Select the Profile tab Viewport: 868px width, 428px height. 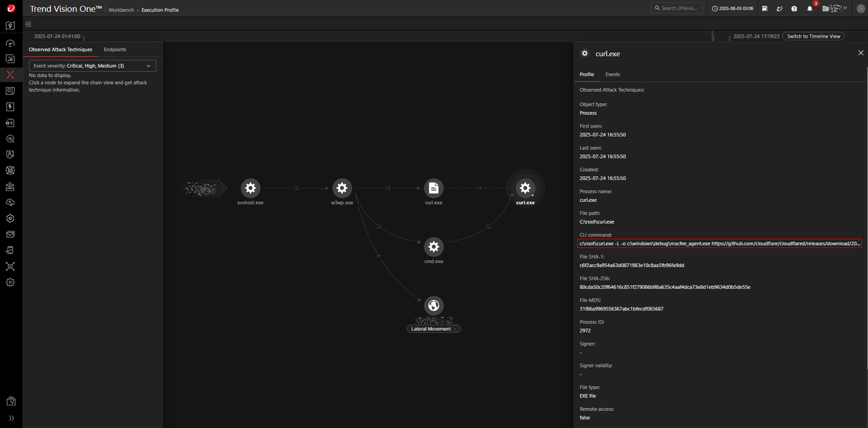point(587,75)
